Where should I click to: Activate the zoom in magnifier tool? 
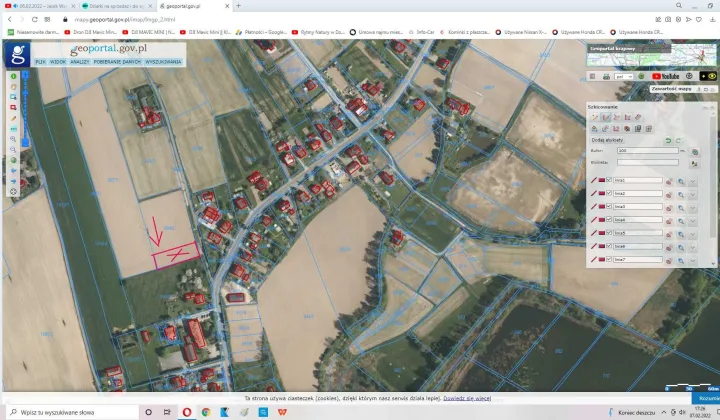pos(13,139)
